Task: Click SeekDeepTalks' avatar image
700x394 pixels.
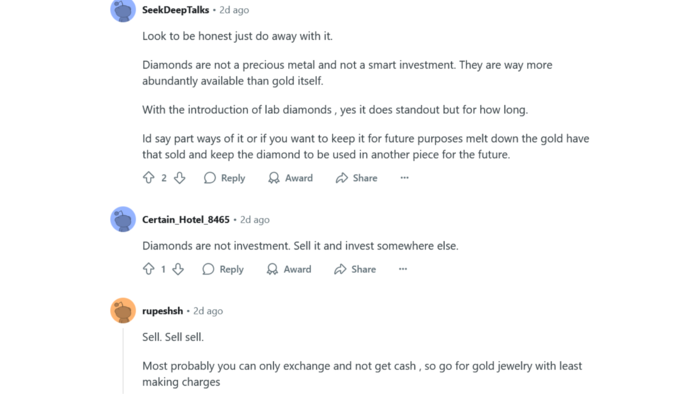Action: (x=123, y=10)
